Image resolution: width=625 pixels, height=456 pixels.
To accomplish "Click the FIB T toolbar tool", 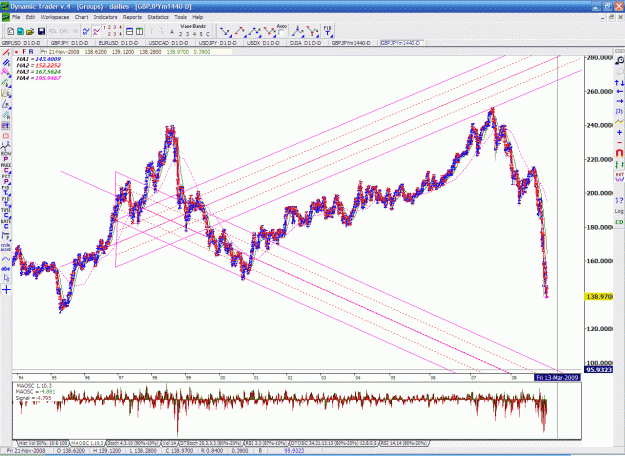I will click(x=328, y=31).
